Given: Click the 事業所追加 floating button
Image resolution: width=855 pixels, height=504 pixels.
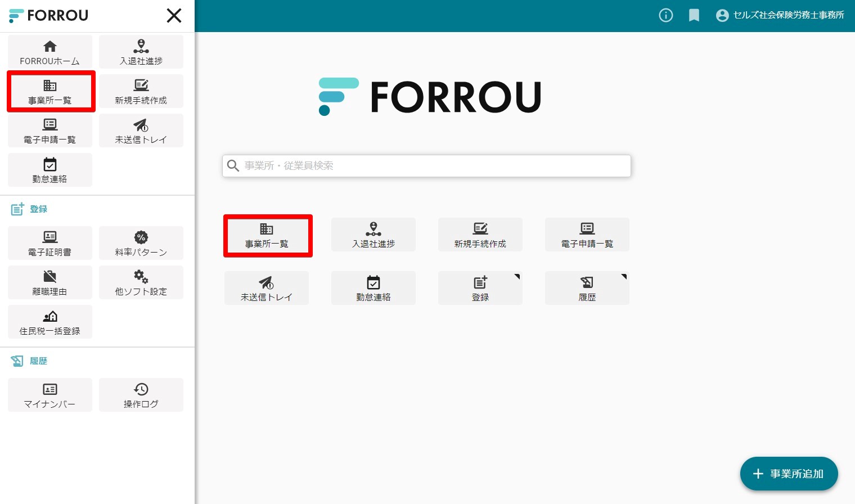Looking at the screenshot, I should 789,474.
